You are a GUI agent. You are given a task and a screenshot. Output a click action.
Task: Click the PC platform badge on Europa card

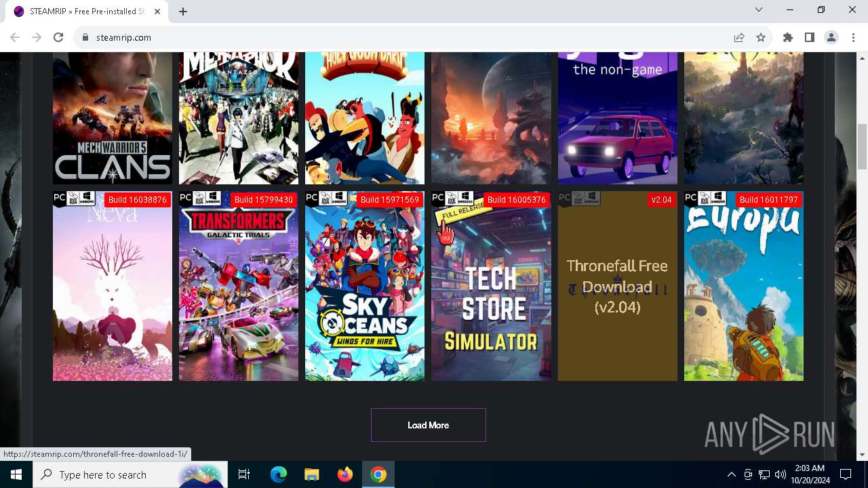(x=691, y=199)
